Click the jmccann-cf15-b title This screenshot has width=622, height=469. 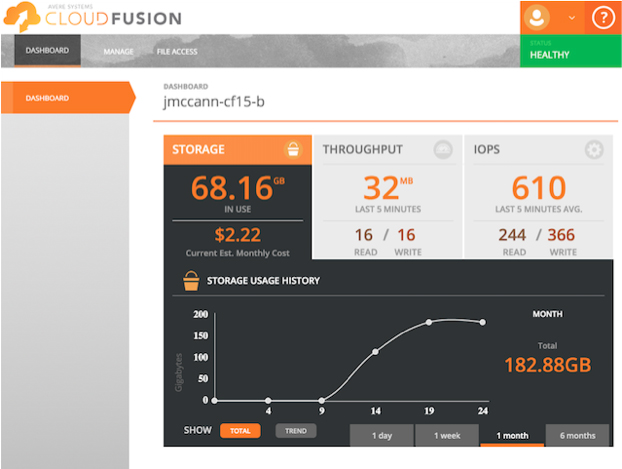coord(214,102)
